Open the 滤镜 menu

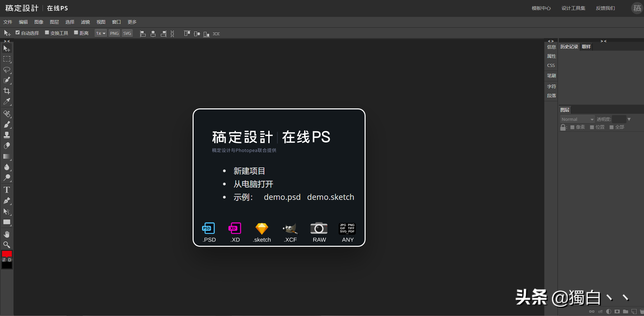click(85, 22)
